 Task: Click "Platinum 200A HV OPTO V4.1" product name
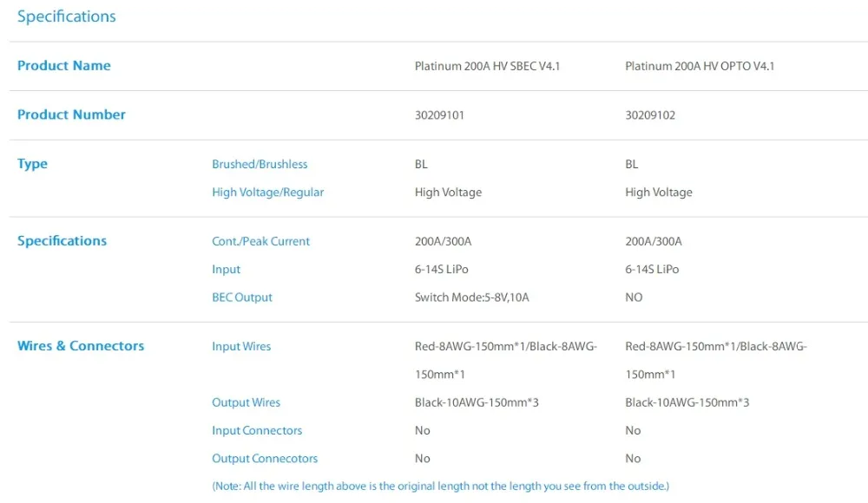700,66
